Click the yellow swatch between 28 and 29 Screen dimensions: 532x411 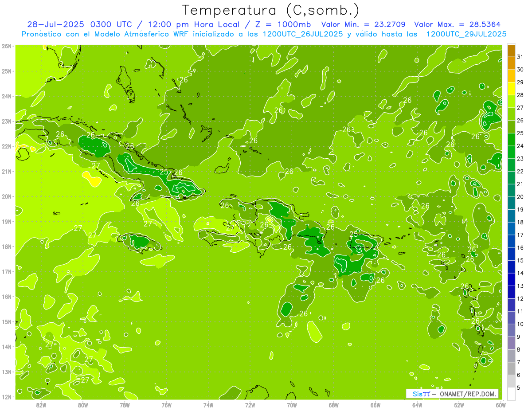(511, 88)
